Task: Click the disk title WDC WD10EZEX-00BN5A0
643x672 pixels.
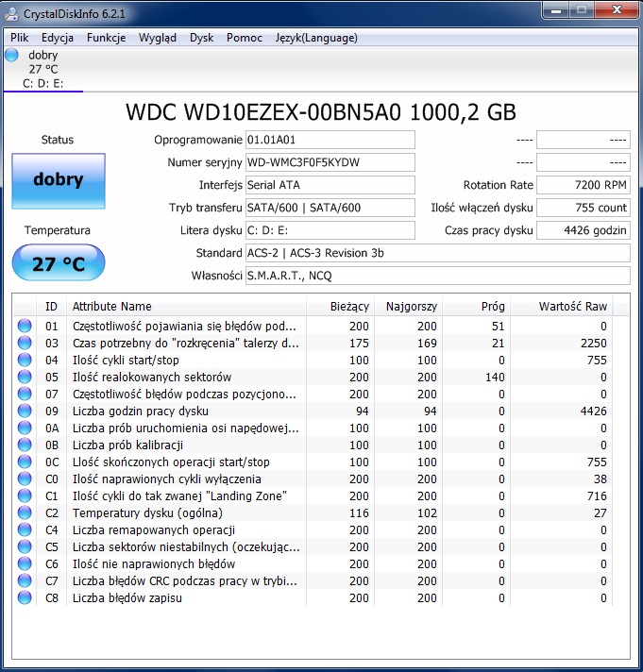Action: pyautogui.click(x=321, y=112)
